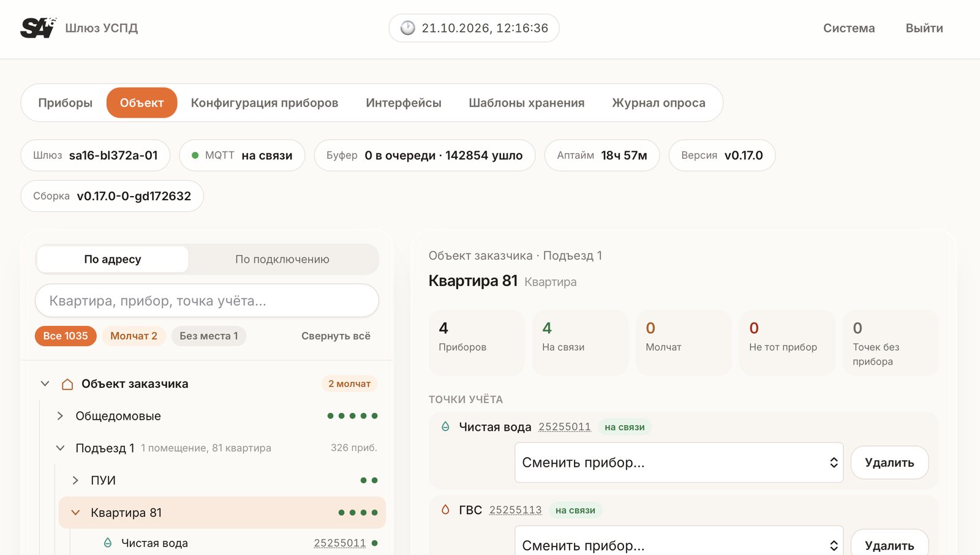Click the red drop icon next to ГВС

tap(445, 510)
